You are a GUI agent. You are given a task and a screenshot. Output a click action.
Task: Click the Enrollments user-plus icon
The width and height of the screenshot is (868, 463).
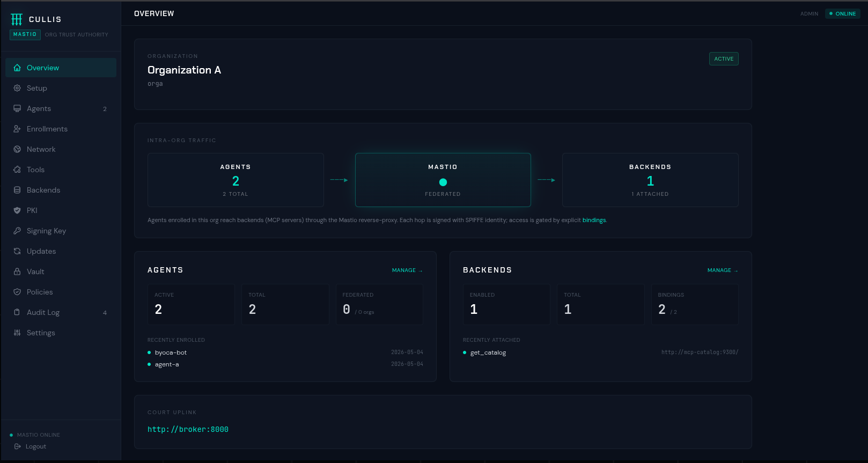point(17,129)
